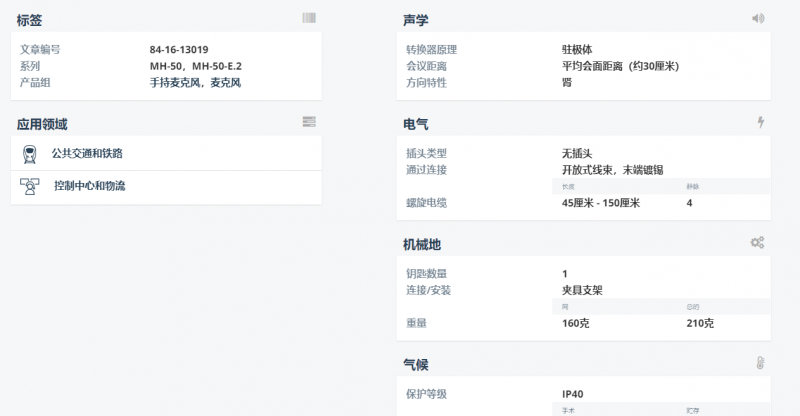Click the gears icon in 机械地 section
800x416 pixels.
757,242
